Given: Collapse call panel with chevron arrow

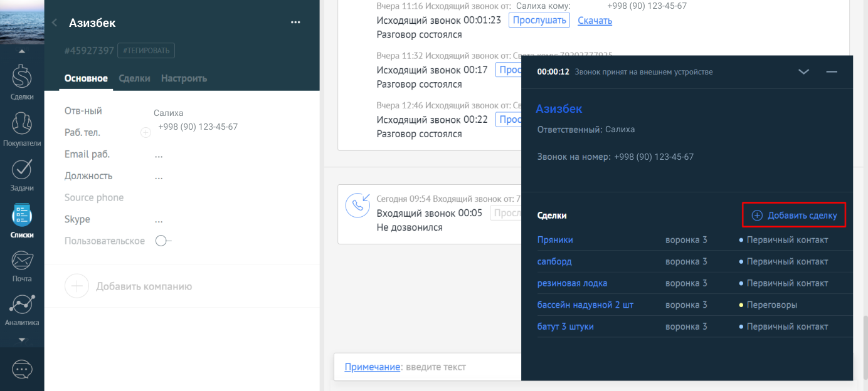Looking at the screenshot, I should pos(803,72).
